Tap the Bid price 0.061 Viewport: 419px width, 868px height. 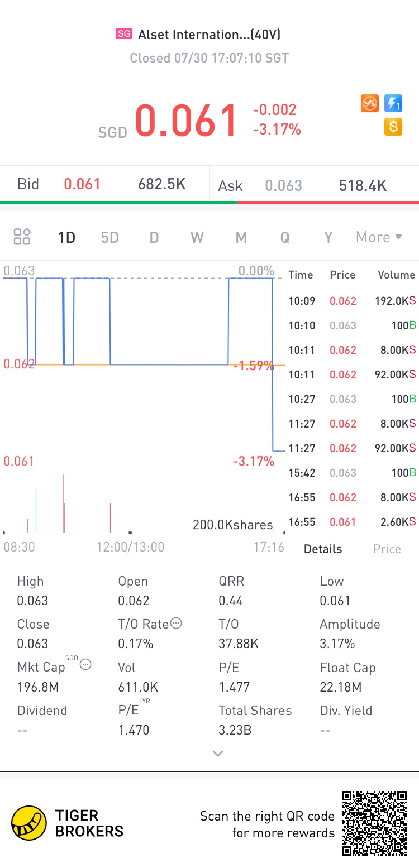82,184
